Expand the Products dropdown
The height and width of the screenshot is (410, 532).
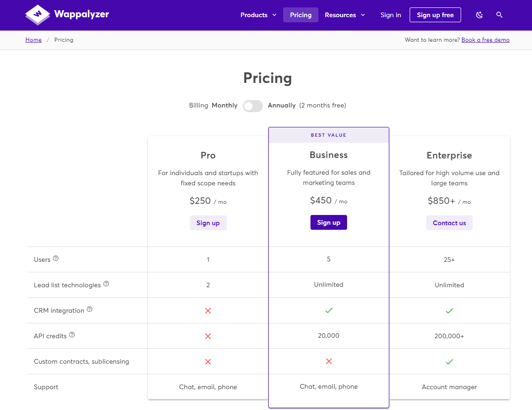pos(254,15)
